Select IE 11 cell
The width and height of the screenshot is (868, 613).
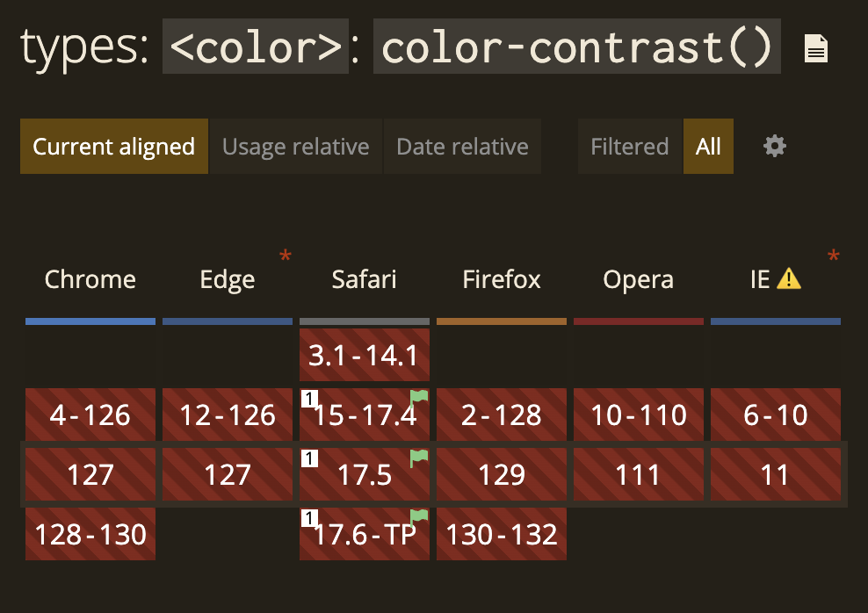pyautogui.click(x=776, y=474)
